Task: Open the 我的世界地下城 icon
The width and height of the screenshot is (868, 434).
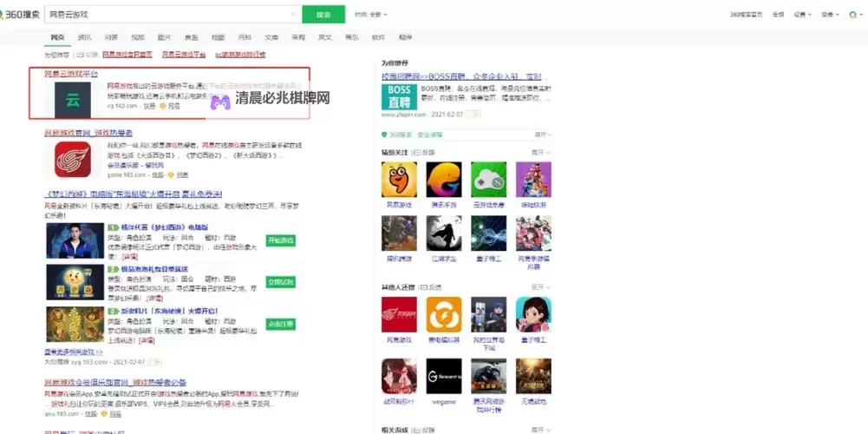Action: point(489,314)
